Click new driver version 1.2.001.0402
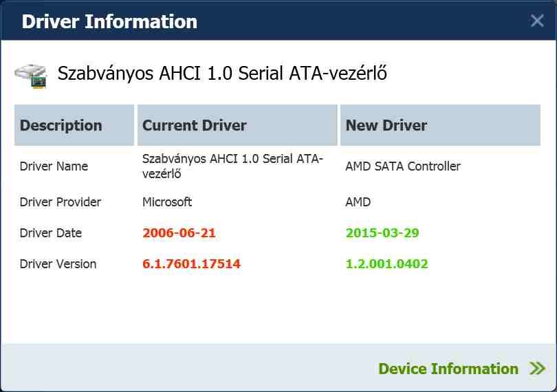Screen dimensions: 557x392 (x=386, y=264)
